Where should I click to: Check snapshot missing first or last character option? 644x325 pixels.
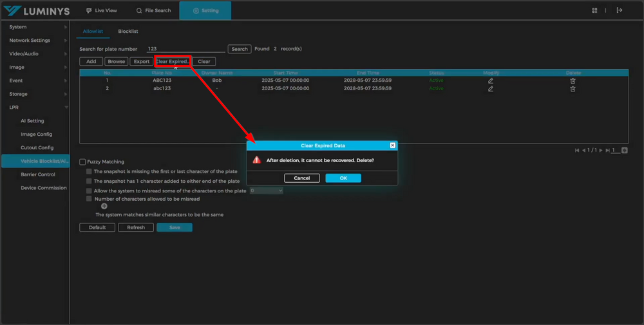click(90, 172)
